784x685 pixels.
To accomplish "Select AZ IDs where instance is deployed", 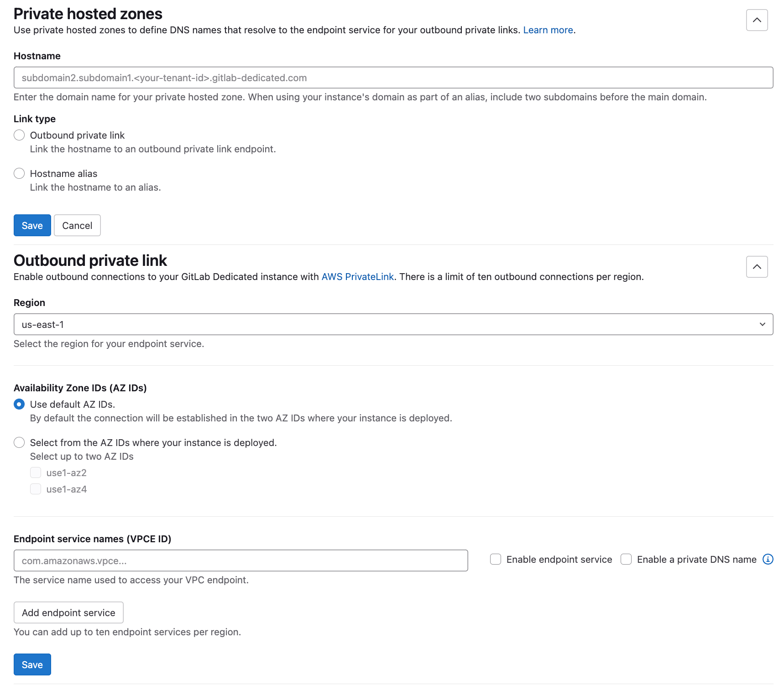I will pos(19,442).
